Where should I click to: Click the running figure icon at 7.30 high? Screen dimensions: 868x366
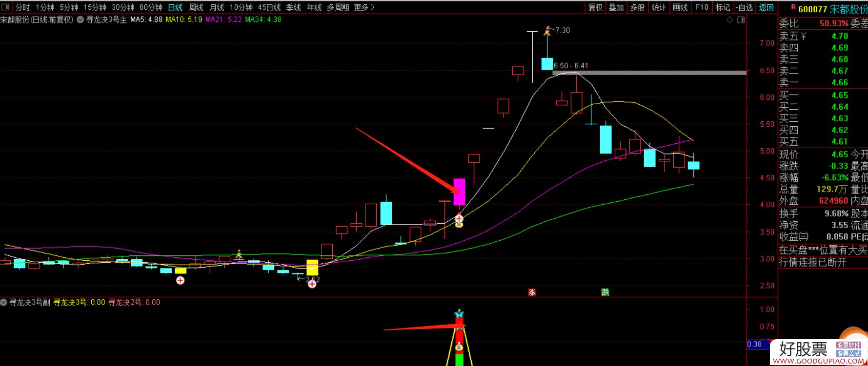[x=547, y=31]
